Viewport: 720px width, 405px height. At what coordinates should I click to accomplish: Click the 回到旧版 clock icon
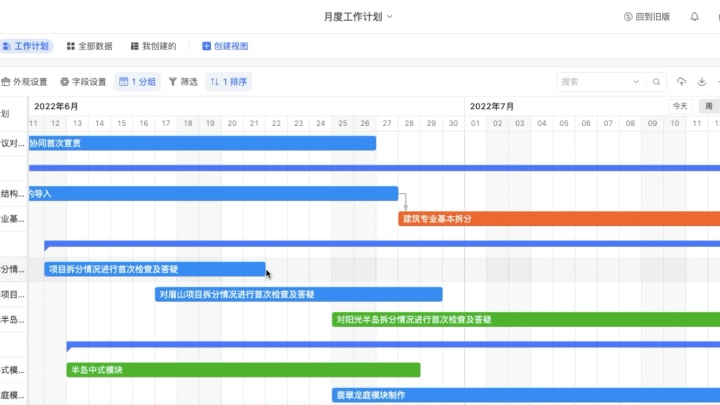pyautogui.click(x=628, y=17)
